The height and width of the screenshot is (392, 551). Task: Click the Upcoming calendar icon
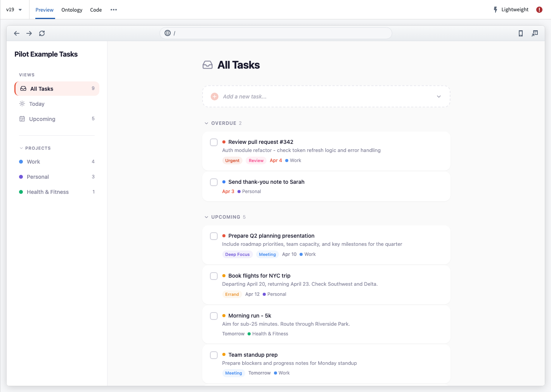coord(22,119)
